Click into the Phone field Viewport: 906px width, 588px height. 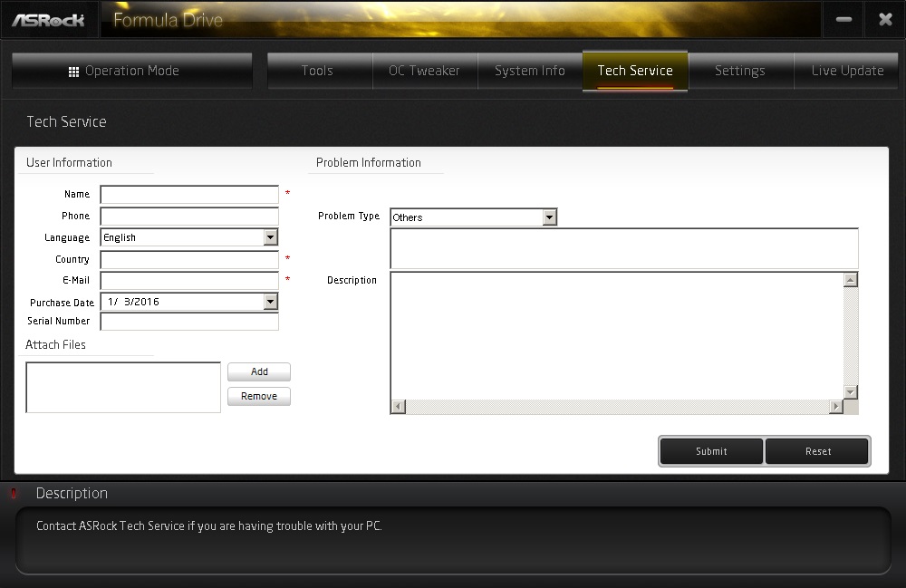pyautogui.click(x=189, y=216)
